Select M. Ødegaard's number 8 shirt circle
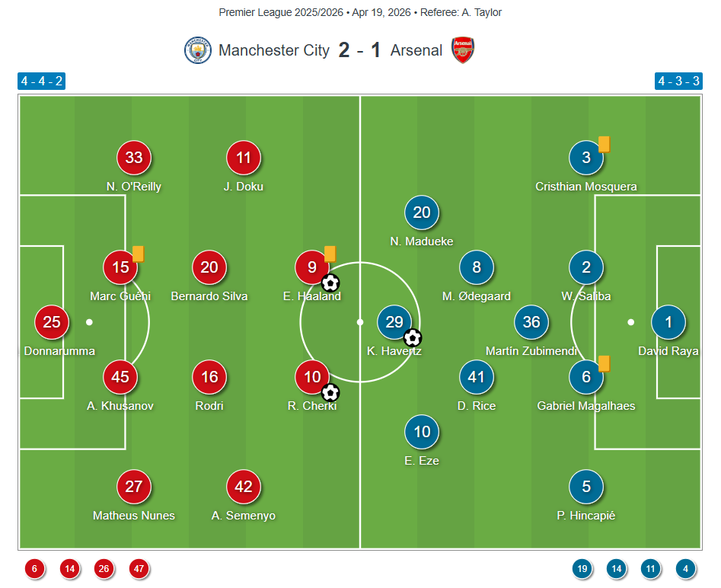 pos(477,267)
